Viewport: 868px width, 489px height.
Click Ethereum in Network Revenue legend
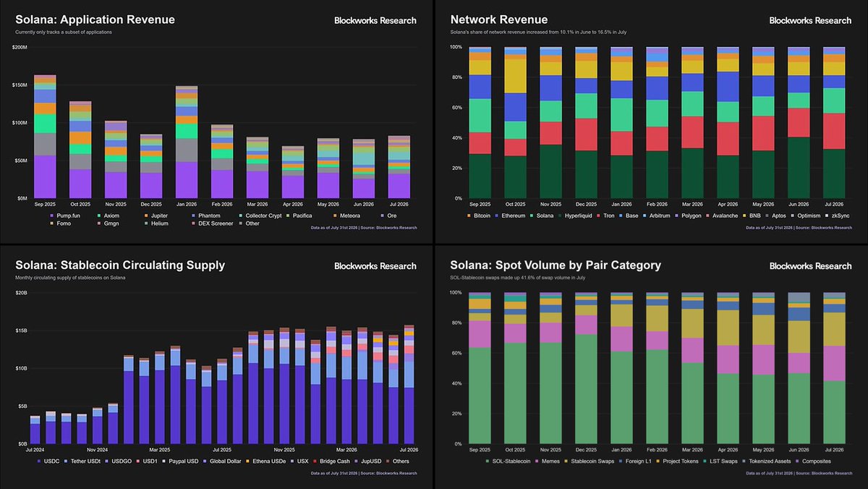(x=510, y=216)
